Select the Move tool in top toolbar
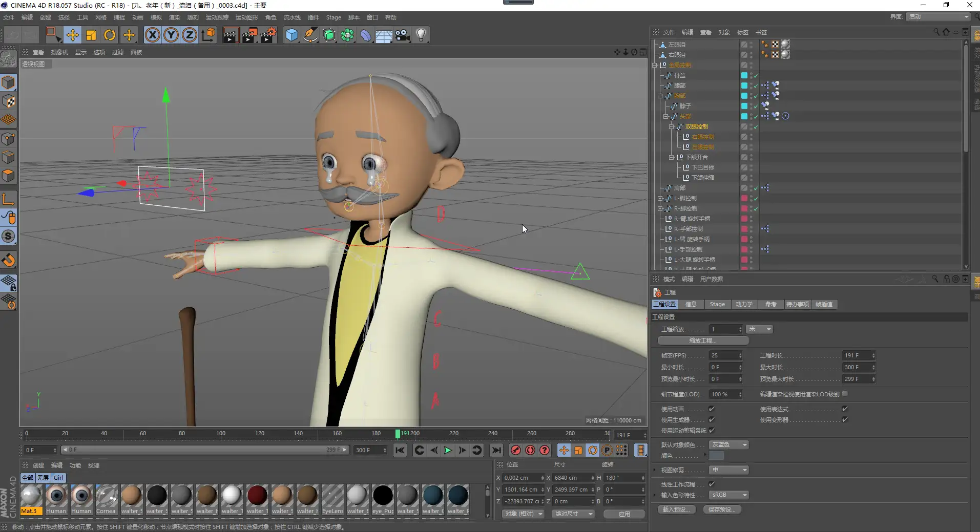The width and height of the screenshot is (980, 532). [72, 35]
